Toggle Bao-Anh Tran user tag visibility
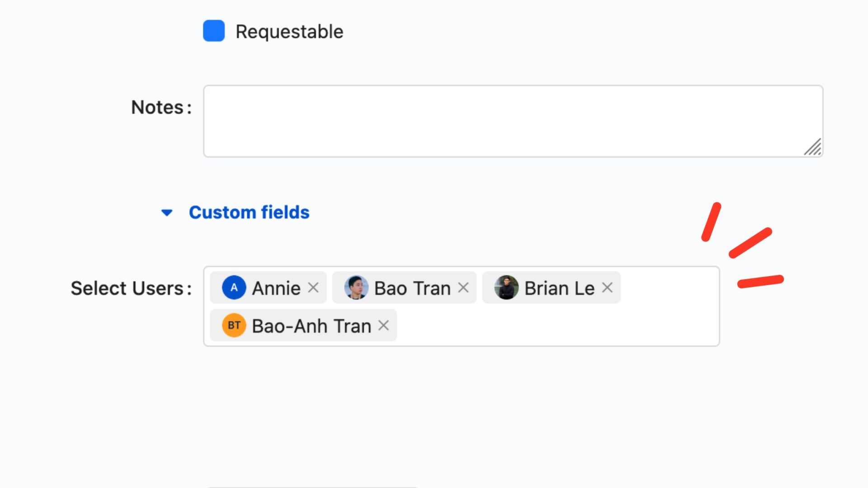This screenshot has height=488, width=868. coord(384,325)
